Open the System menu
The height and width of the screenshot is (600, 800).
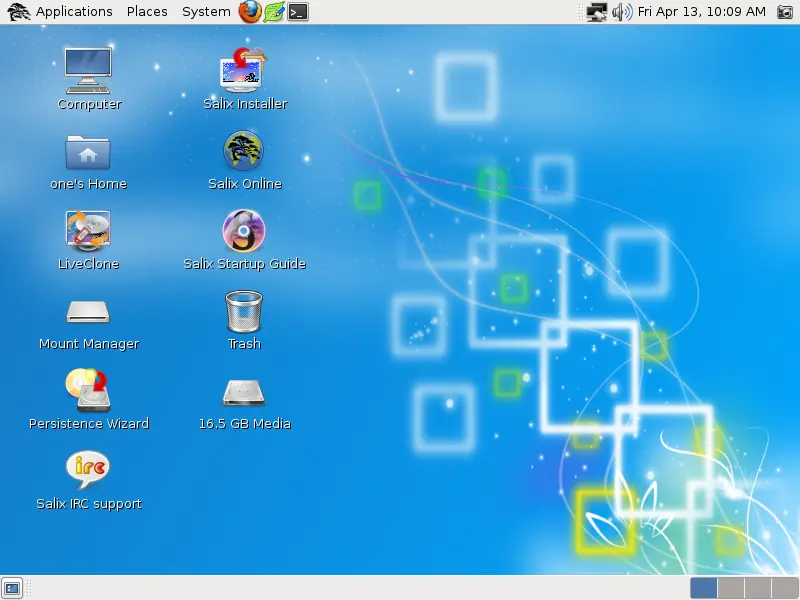(x=206, y=12)
